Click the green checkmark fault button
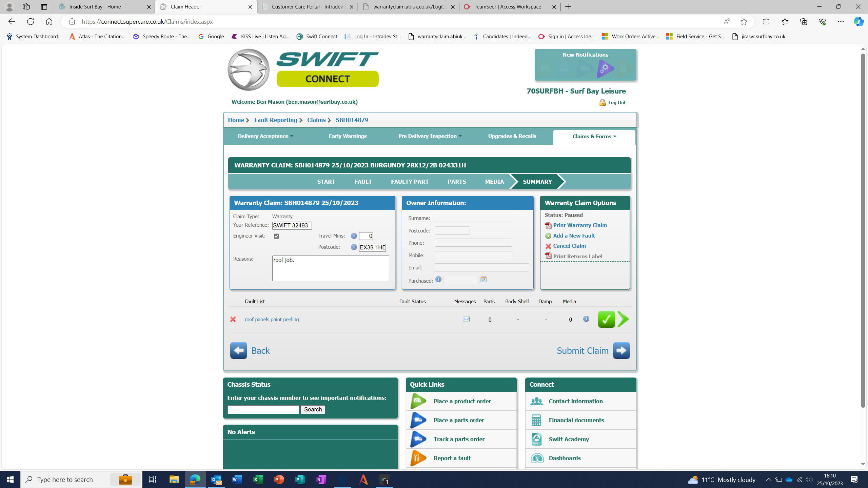 click(x=606, y=319)
